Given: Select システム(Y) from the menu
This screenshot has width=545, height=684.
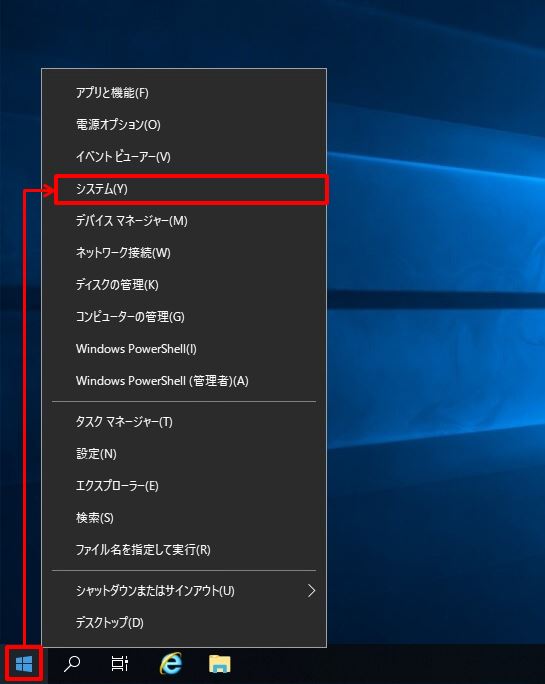Looking at the screenshot, I should coord(191,189).
